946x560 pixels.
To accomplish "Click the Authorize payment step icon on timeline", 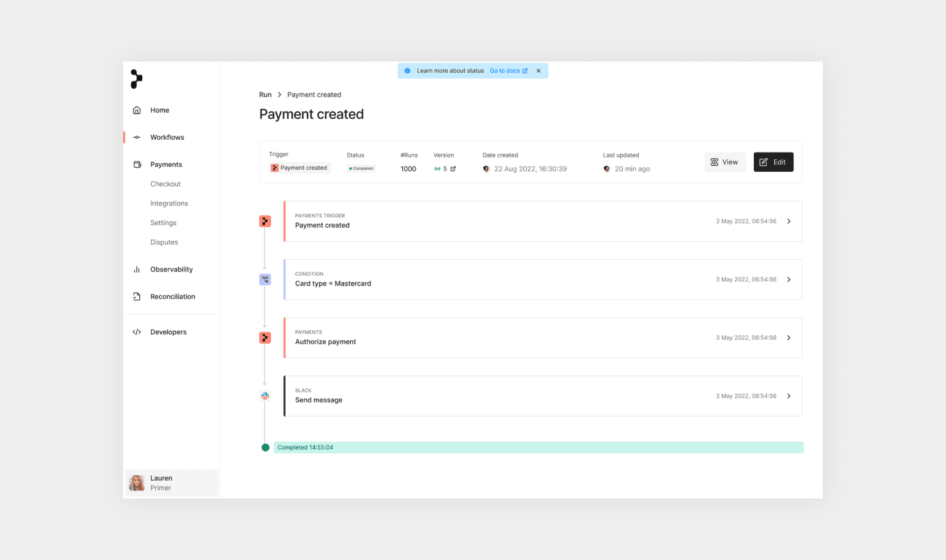I will 265,338.
